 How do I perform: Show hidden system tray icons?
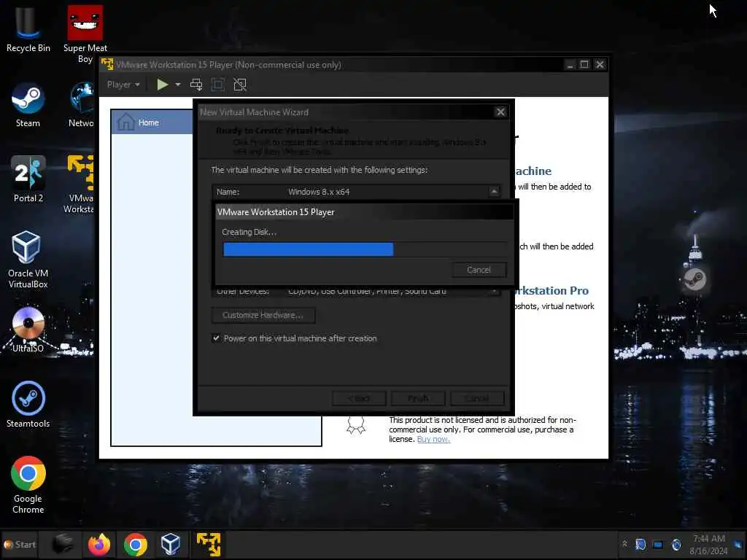click(624, 544)
